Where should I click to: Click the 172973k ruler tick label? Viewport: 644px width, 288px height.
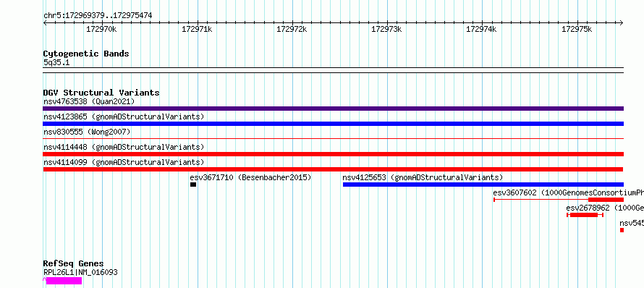tap(386, 29)
